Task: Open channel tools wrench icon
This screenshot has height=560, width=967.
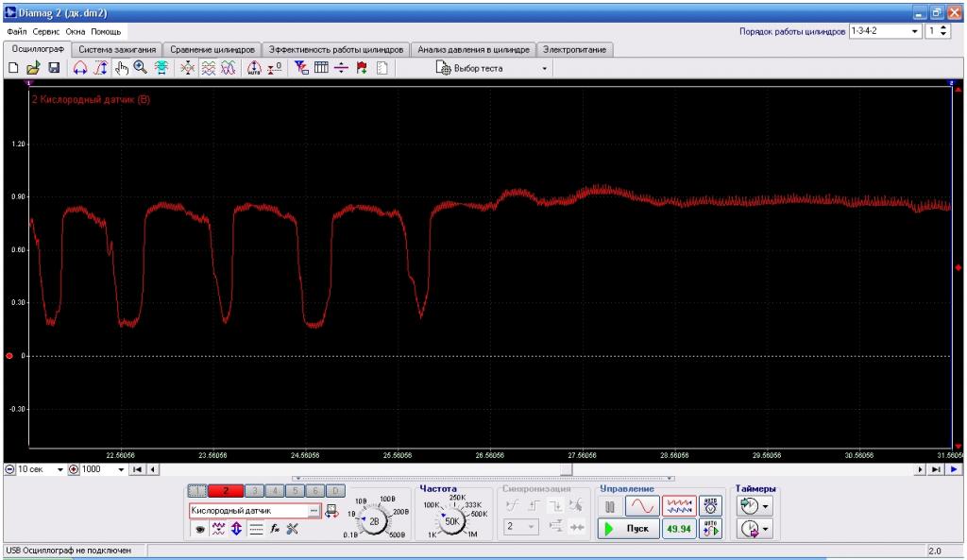Action: pyautogui.click(x=293, y=529)
